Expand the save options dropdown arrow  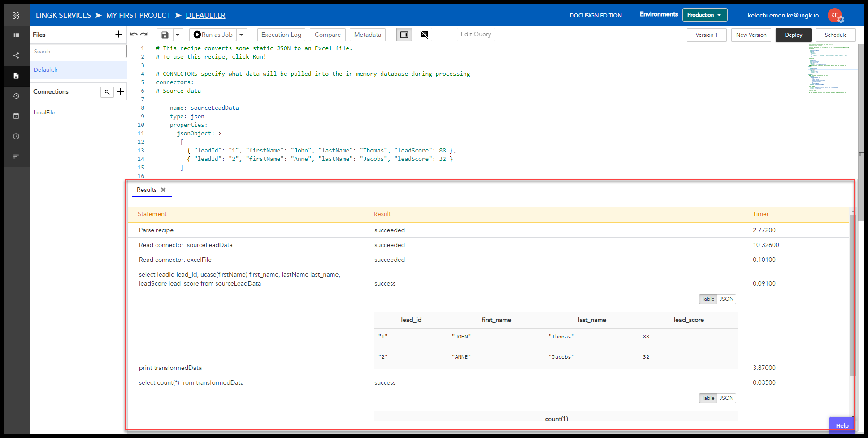click(x=178, y=35)
